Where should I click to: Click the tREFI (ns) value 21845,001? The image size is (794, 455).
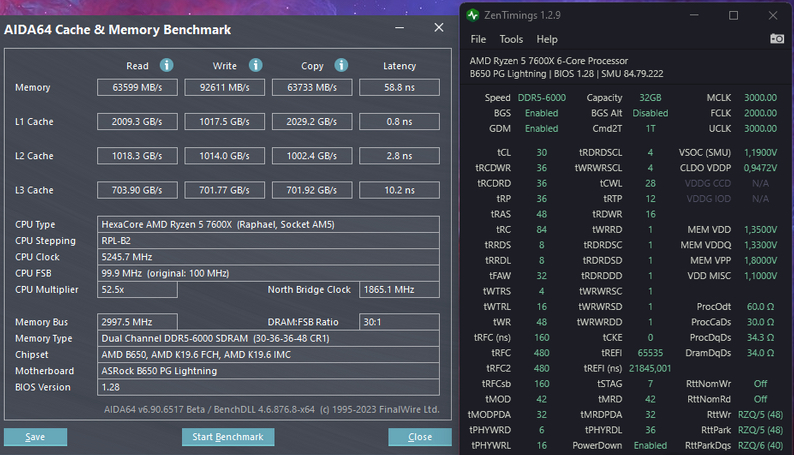pos(650,368)
